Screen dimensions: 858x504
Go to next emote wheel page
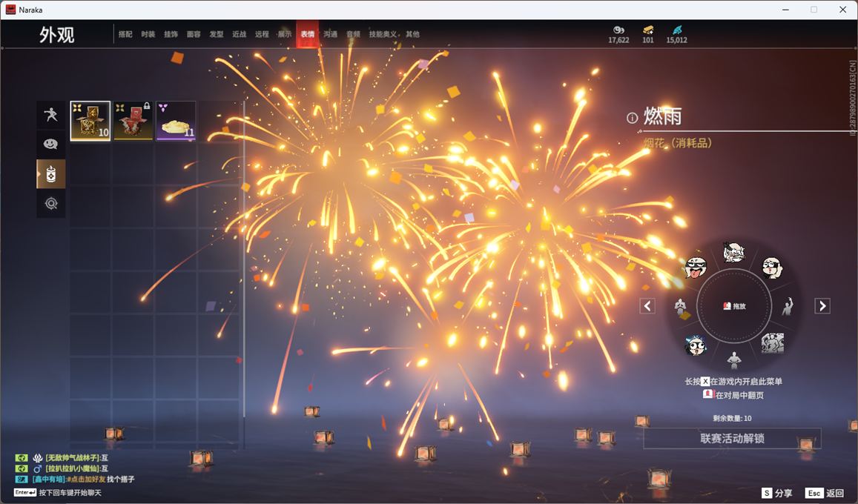click(822, 305)
